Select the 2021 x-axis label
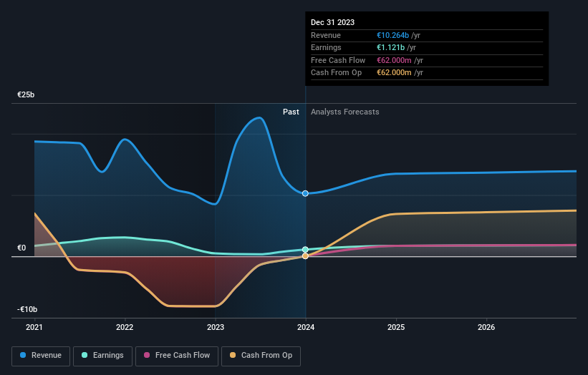 point(34,327)
